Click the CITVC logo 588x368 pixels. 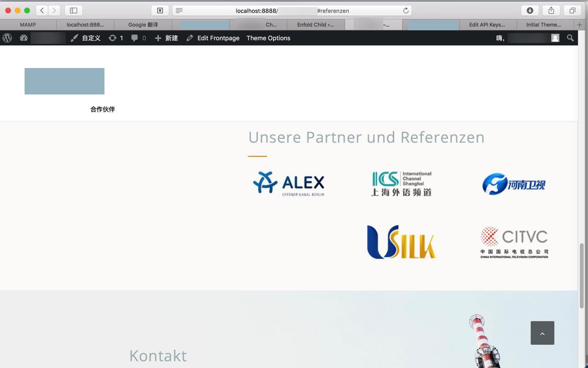coord(514,242)
